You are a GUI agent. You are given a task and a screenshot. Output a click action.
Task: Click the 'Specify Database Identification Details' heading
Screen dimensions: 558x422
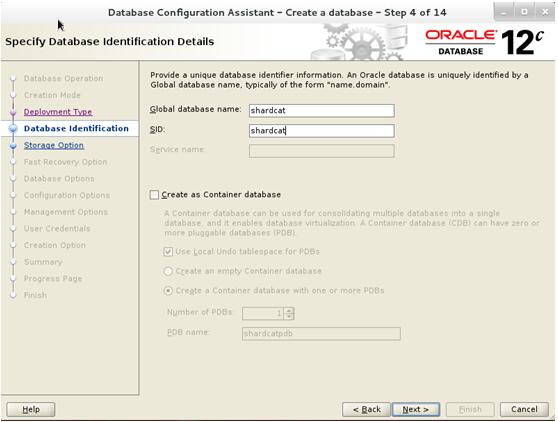(x=110, y=42)
